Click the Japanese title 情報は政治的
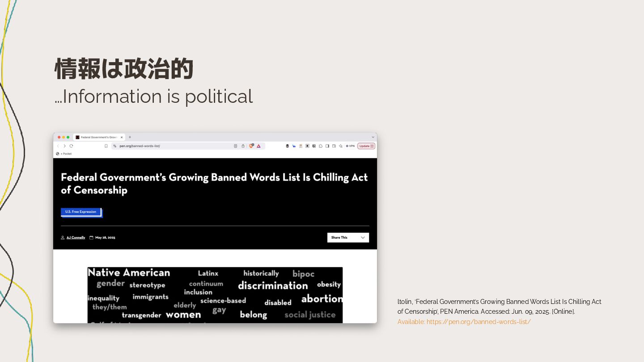 [x=124, y=69]
